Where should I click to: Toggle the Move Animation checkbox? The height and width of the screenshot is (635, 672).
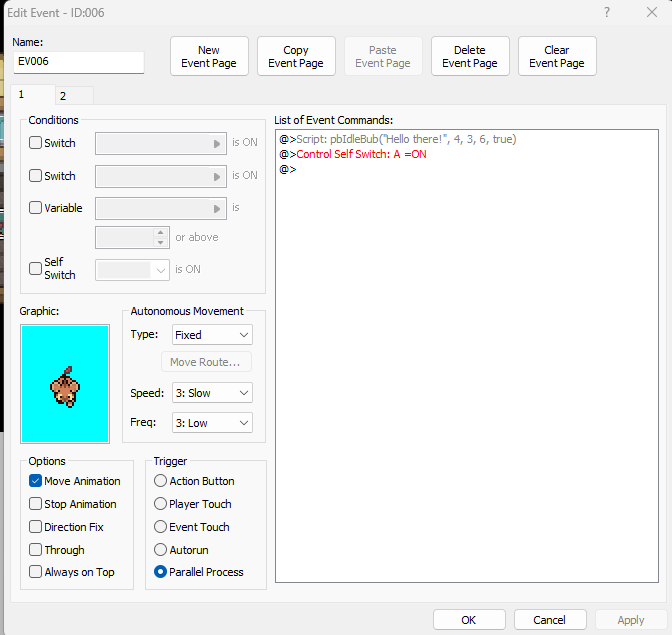[36, 481]
